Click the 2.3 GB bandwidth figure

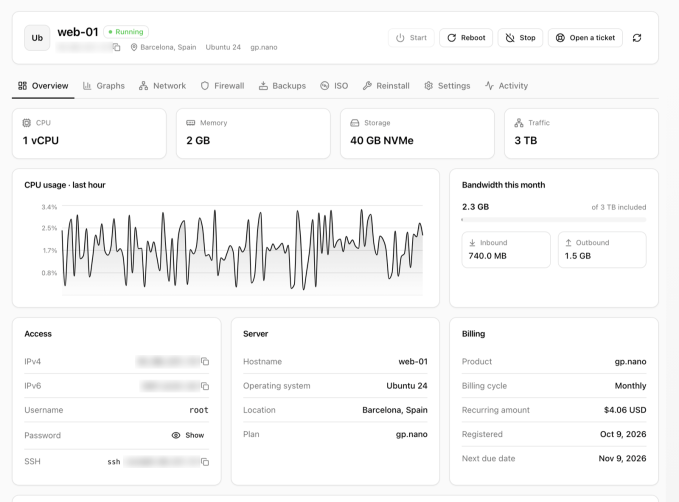click(x=475, y=207)
